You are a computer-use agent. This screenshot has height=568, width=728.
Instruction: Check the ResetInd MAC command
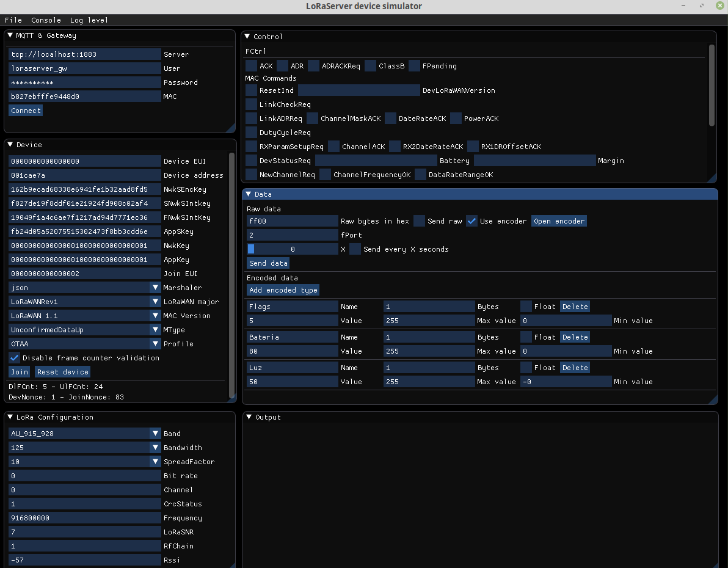coord(251,90)
